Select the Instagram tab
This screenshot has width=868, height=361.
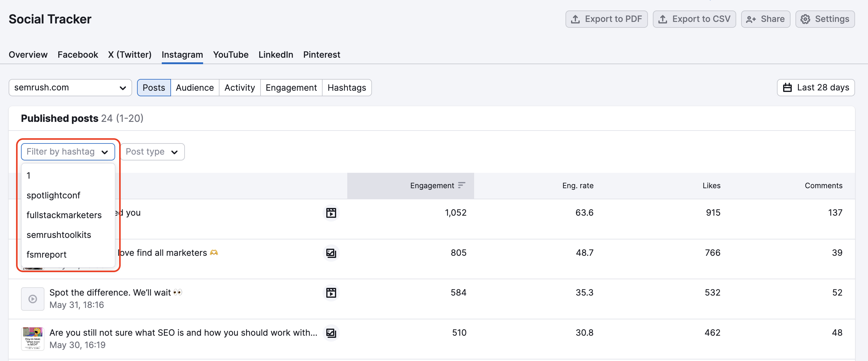[182, 55]
